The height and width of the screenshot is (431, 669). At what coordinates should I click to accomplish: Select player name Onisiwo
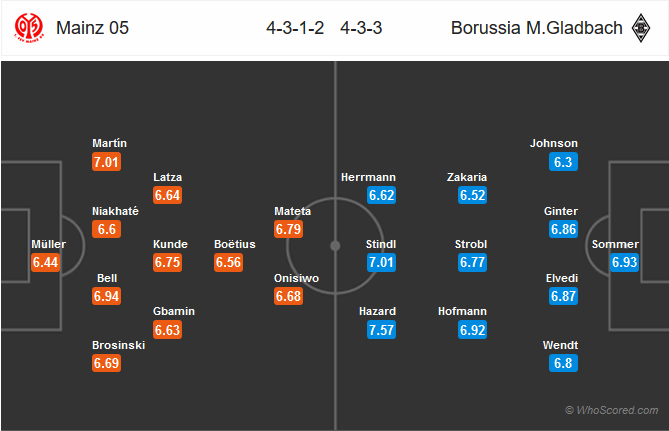tap(297, 278)
